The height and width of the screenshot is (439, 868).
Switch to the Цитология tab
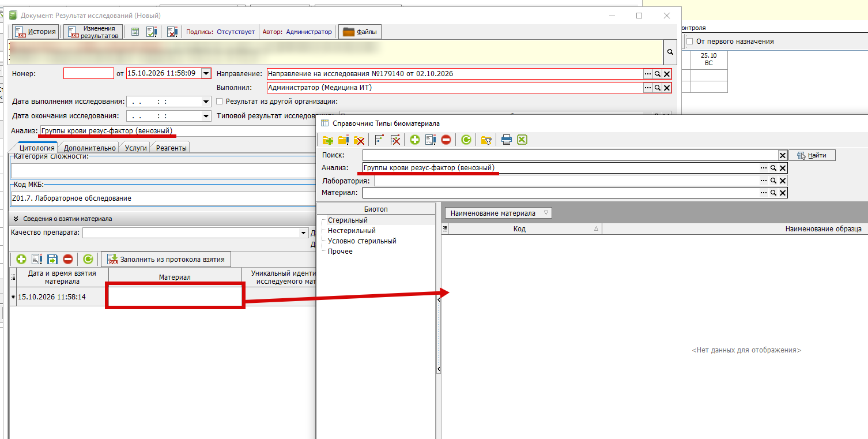point(37,148)
